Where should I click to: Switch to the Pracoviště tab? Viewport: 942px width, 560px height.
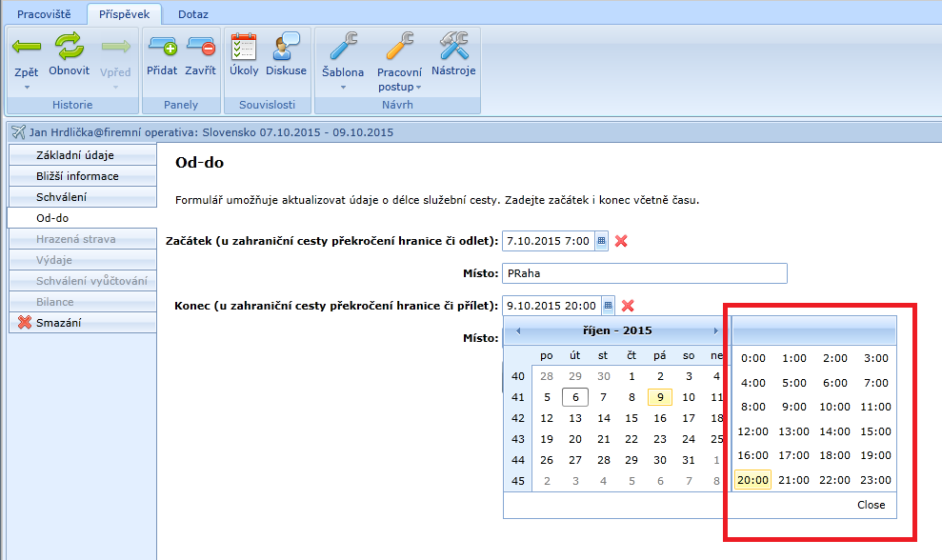pos(44,14)
